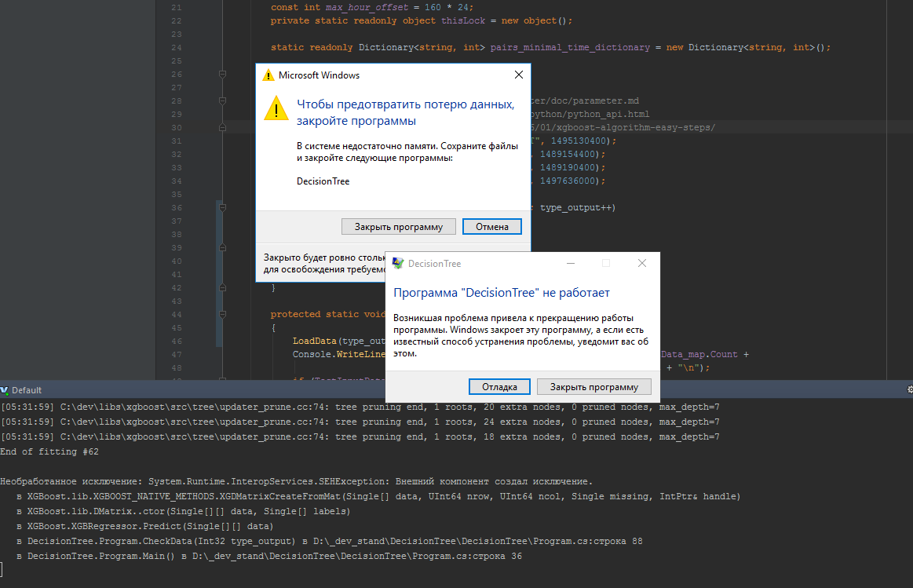
Task: Open the console panel settings gear
Action: (x=910, y=389)
